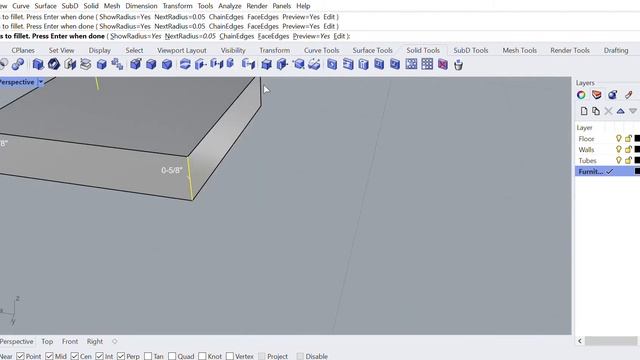The image size is (640, 360).
Task: Click the curved slab solid tool icon
Action: pyautogui.click(x=185, y=64)
